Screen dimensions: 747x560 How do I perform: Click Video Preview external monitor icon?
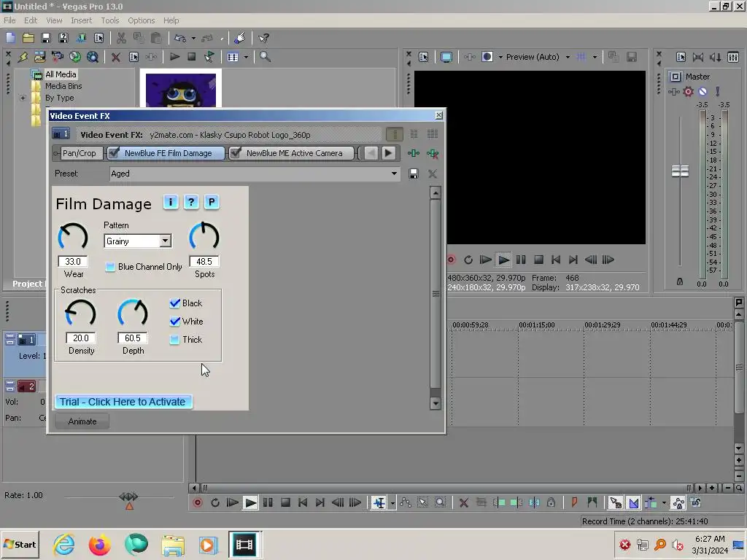446,57
